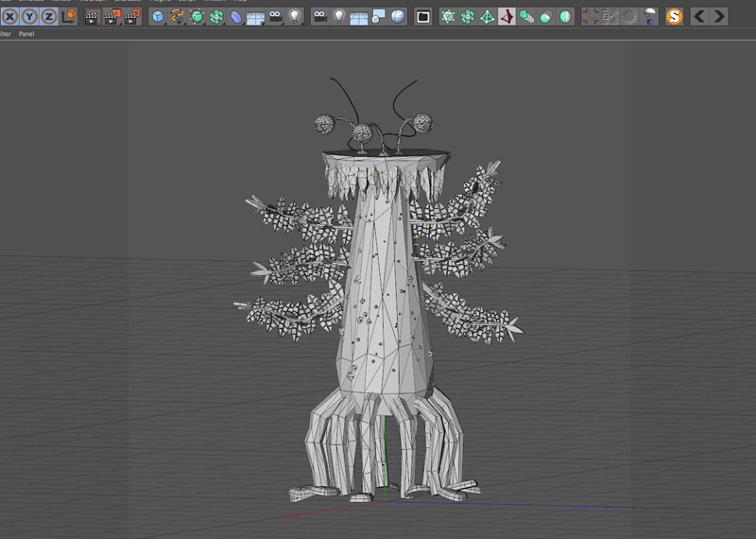The width and height of the screenshot is (756, 539).
Task: Click the parachute drop-to-floor icon
Action: point(649,17)
